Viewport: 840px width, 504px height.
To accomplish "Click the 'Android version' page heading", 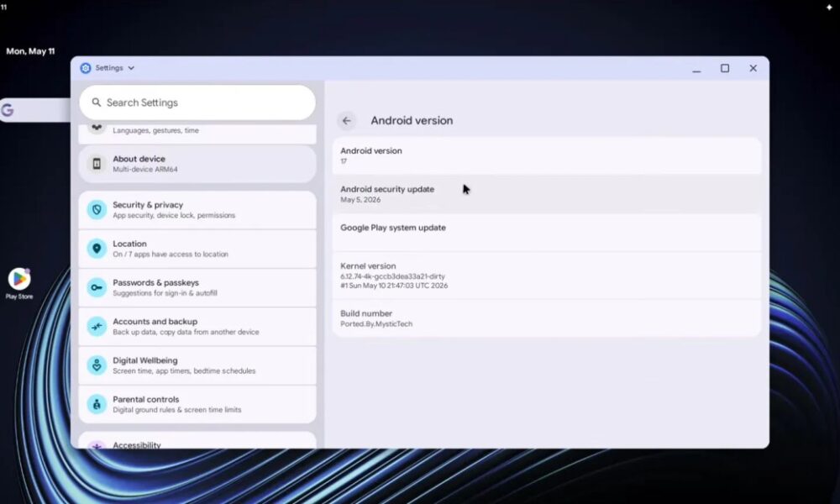I will coord(412,120).
